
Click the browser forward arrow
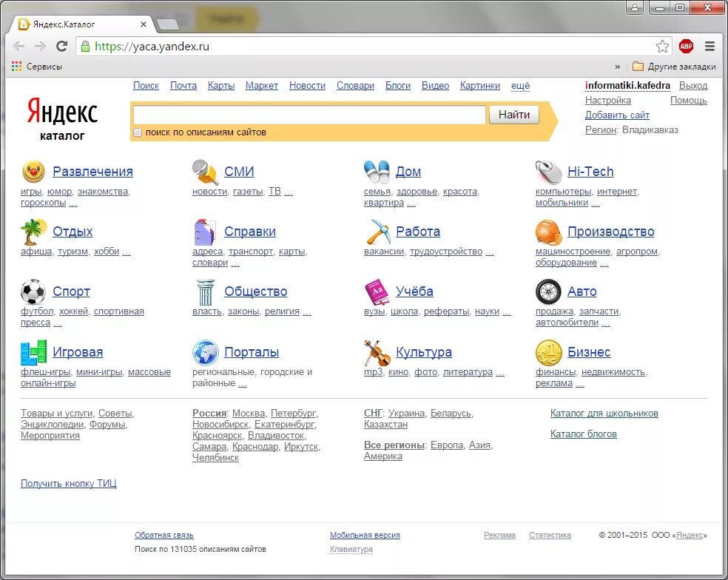[x=41, y=46]
